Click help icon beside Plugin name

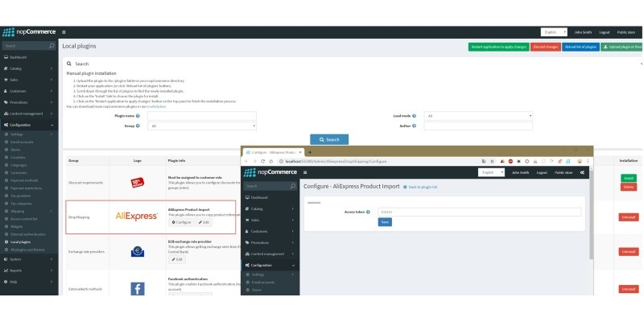click(138, 116)
